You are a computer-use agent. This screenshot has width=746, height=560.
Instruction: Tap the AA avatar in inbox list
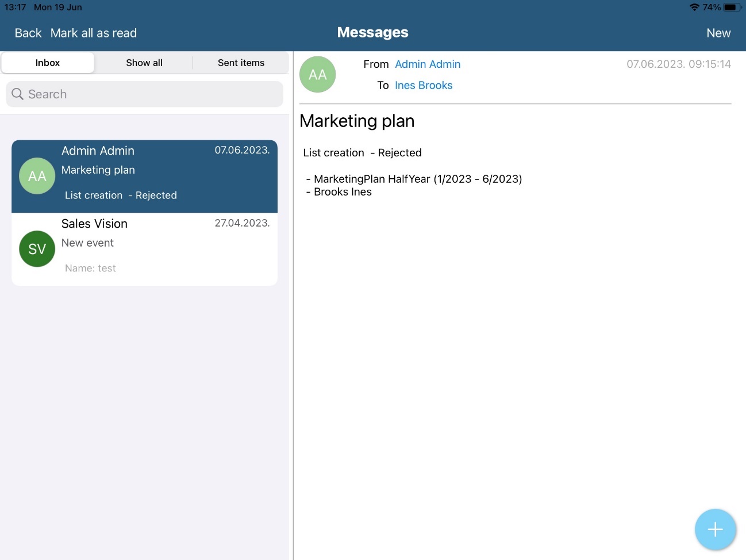(x=37, y=176)
